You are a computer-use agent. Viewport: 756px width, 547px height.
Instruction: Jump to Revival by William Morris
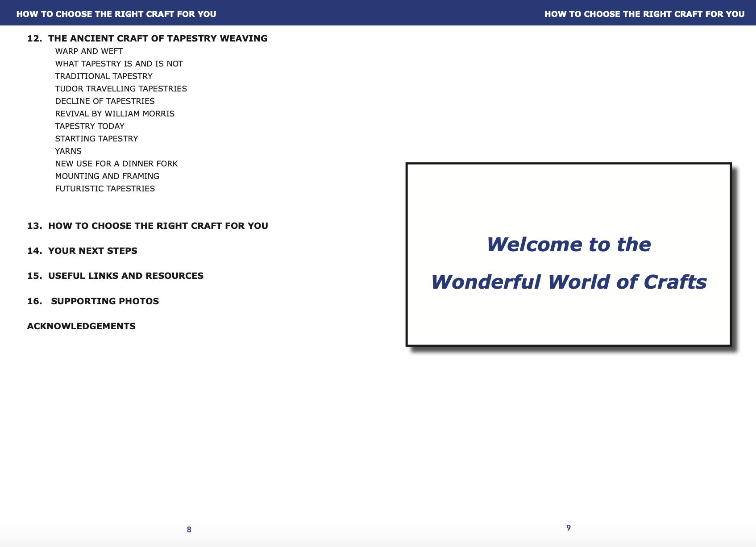pyautogui.click(x=115, y=114)
